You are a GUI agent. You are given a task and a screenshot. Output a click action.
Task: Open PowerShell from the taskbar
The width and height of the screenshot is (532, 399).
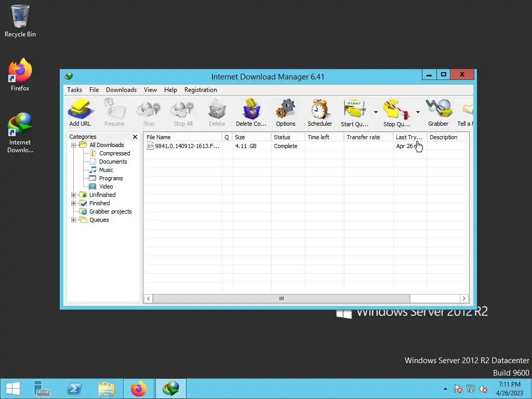74,389
